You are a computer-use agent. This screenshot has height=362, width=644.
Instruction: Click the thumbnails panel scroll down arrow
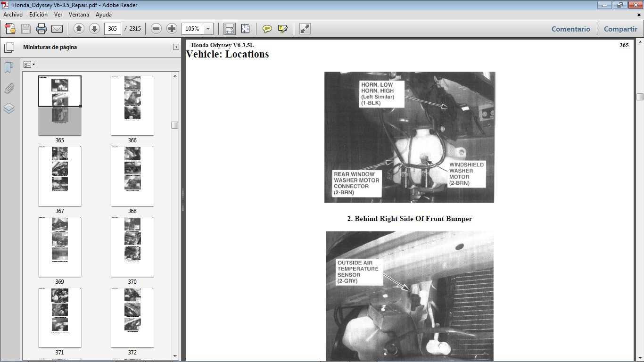[175, 356]
